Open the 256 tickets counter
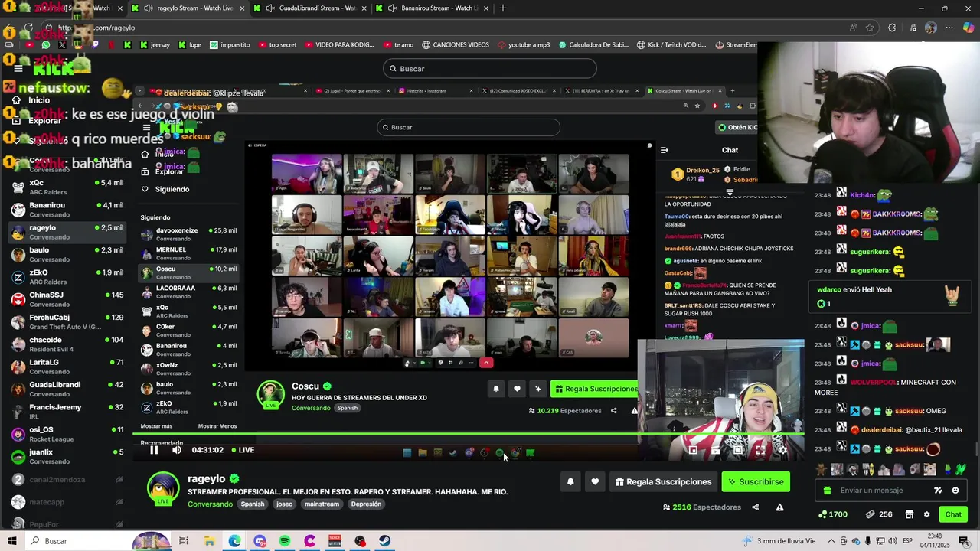 pyautogui.click(x=879, y=514)
